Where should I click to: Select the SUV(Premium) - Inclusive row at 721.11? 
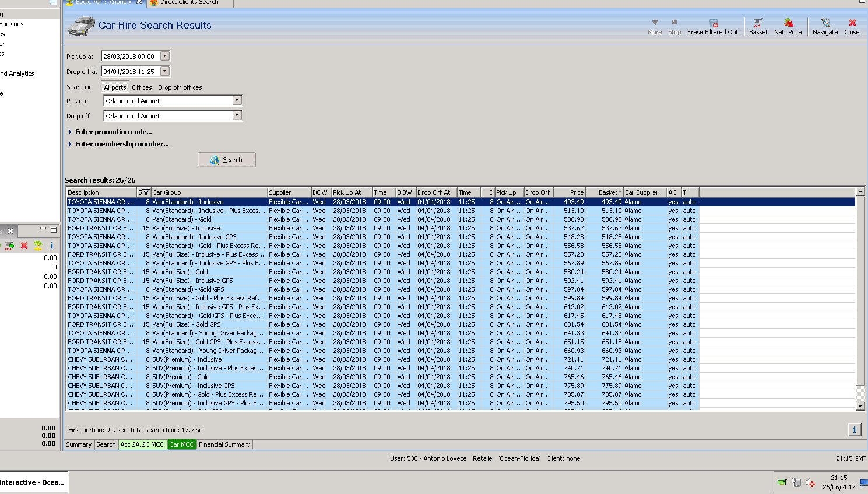461,359
